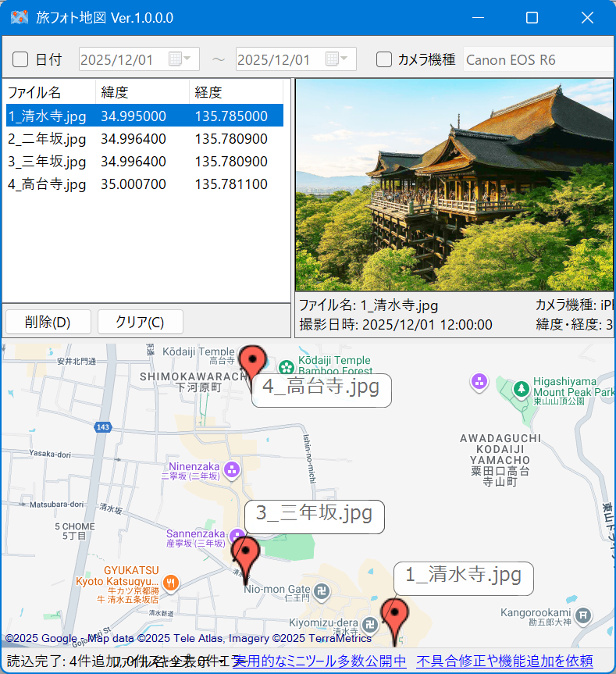
Task: Click the AWADAGUCHI KODAIJI YAMACHO map label
Action: [x=500, y=460]
